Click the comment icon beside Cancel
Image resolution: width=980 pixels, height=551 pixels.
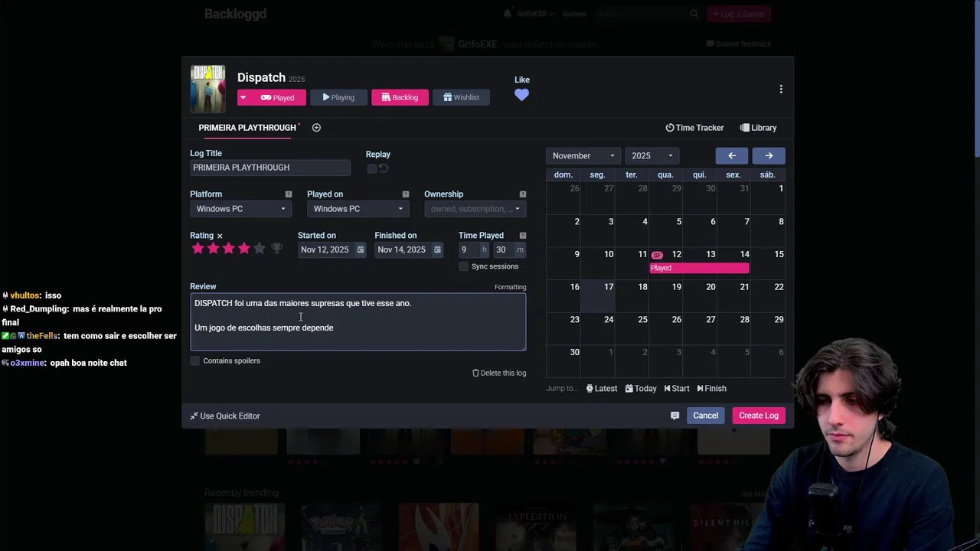pyautogui.click(x=675, y=416)
